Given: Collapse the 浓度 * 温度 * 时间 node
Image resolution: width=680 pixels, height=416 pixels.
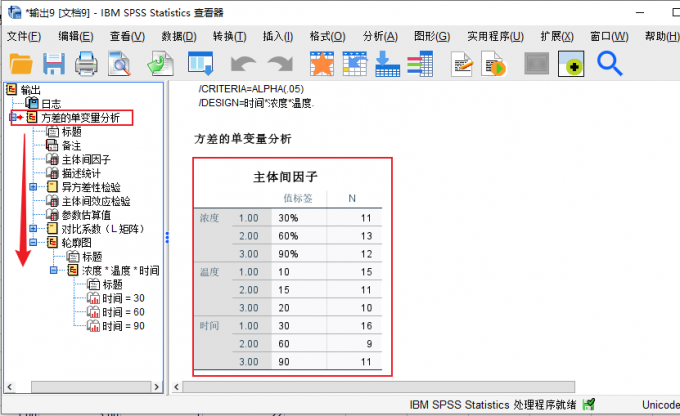Looking at the screenshot, I should tap(53, 270).
